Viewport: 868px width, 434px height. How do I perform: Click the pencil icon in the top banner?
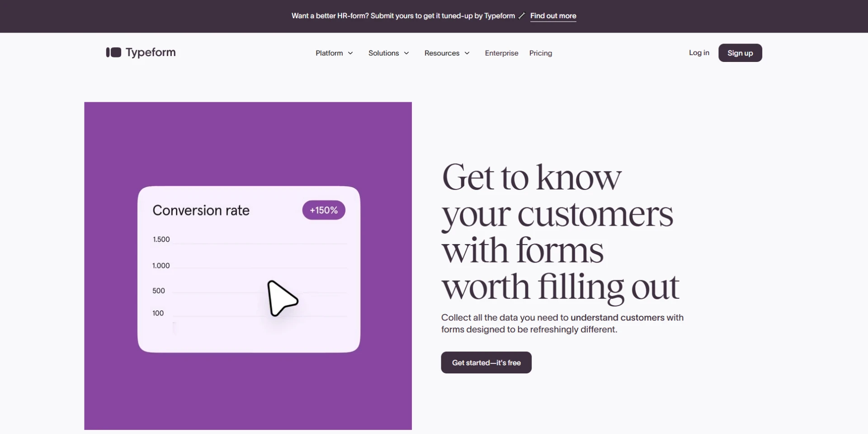tap(521, 15)
